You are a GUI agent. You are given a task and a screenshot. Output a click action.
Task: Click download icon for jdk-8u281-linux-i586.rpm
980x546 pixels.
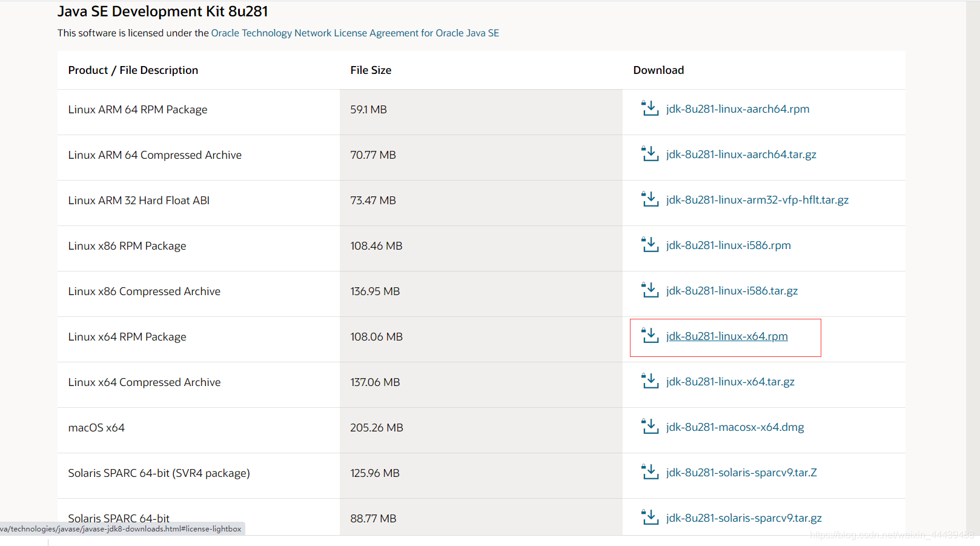[x=650, y=245]
